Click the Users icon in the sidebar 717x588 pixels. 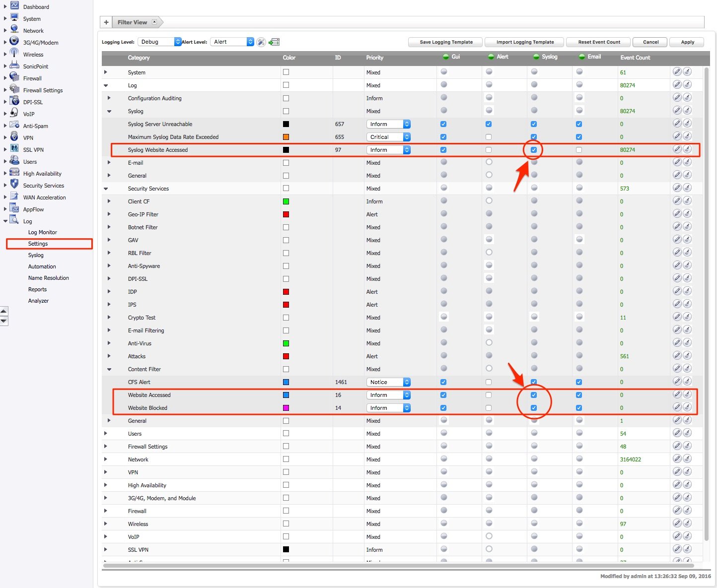[14, 160]
